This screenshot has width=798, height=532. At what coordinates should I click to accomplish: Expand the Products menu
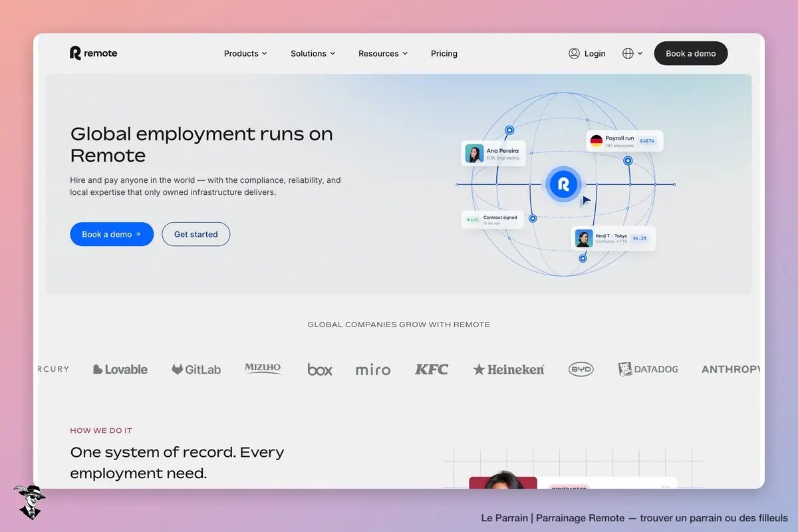click(x=245, y=53)
